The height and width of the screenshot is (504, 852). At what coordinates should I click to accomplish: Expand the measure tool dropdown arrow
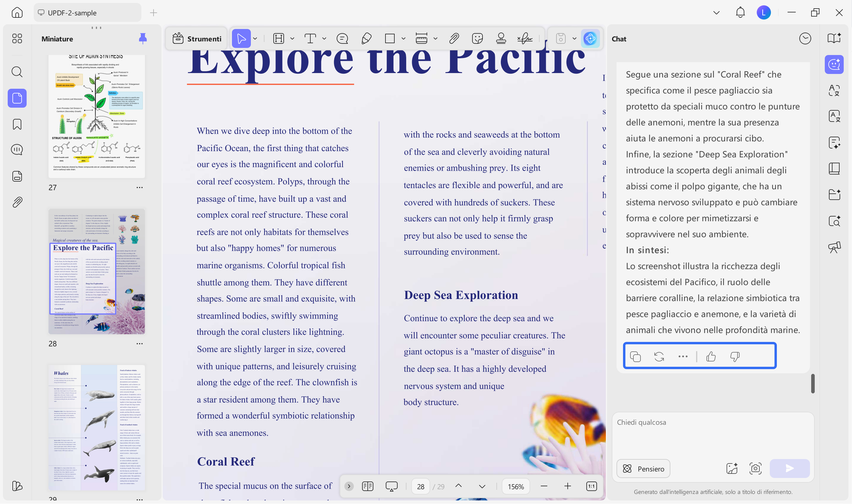(x=435, y=38)
